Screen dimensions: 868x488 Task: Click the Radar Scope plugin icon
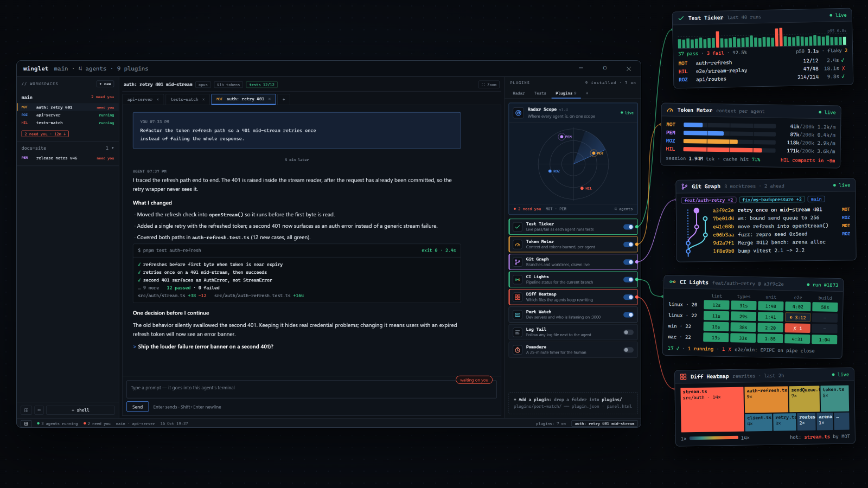[518, 113]
